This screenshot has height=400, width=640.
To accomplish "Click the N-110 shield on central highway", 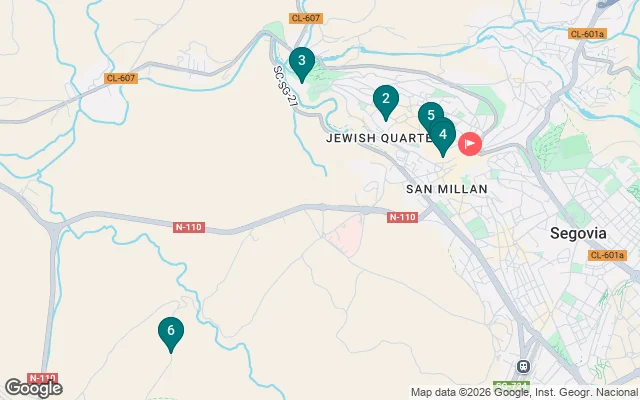I will tap(189, 227).
